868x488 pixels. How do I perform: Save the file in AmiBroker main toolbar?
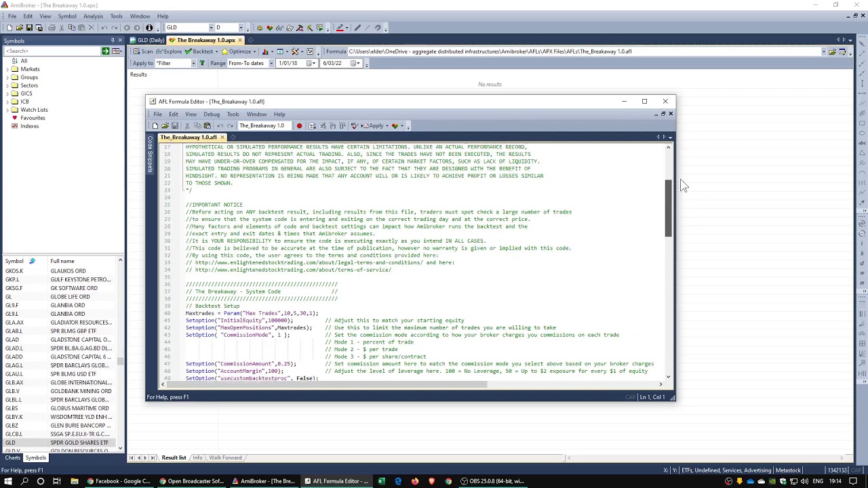(29, 28)
